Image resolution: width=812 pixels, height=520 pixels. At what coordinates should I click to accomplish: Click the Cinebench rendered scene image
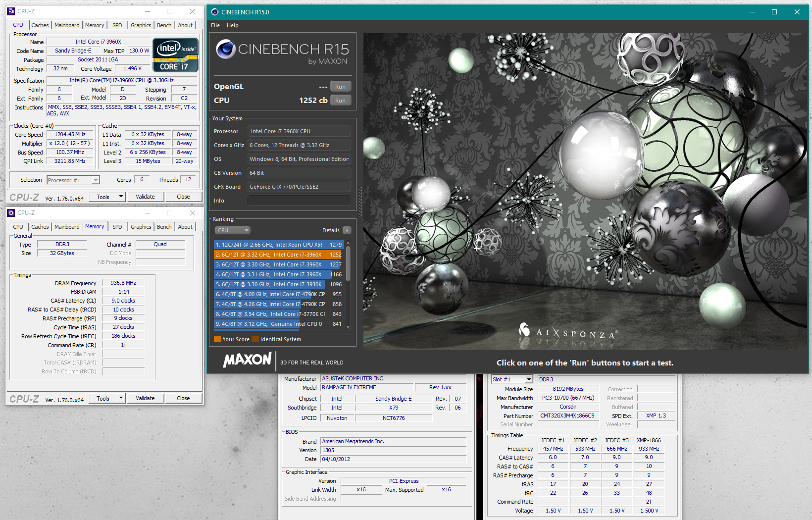586,192
